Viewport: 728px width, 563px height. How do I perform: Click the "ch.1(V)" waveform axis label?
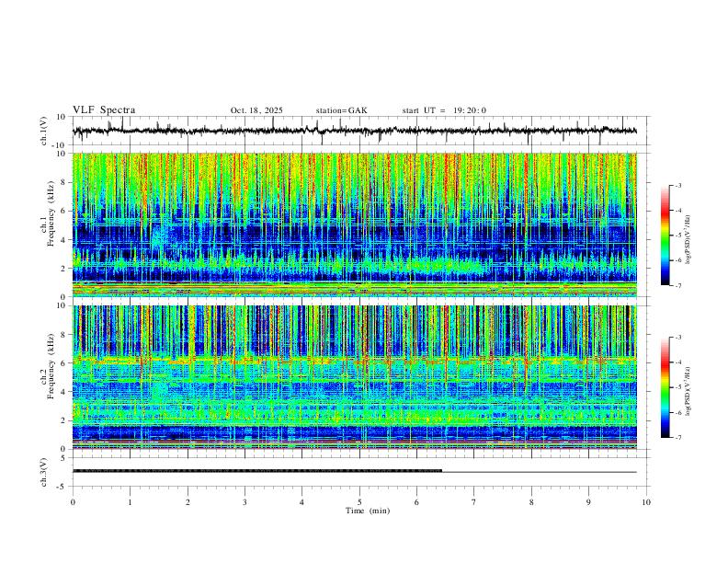(44, 131)
